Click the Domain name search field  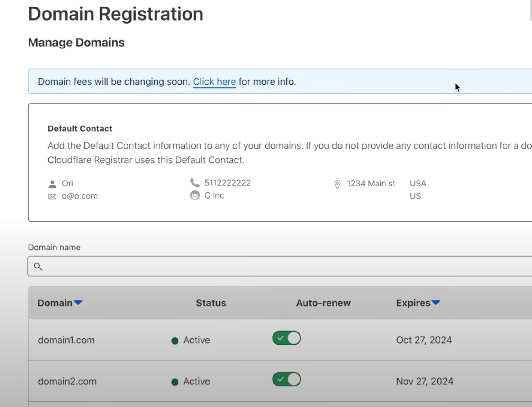tap(186, 266)
